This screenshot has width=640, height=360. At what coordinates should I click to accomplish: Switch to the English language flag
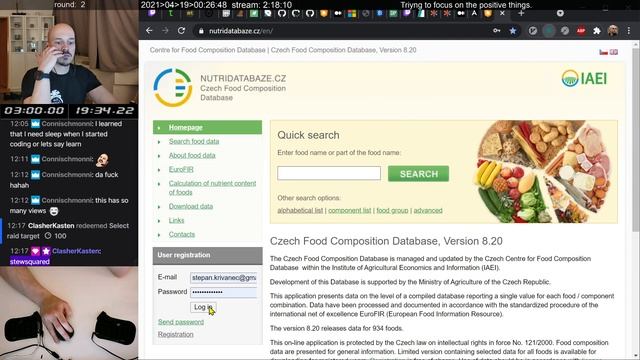(613, 52)
